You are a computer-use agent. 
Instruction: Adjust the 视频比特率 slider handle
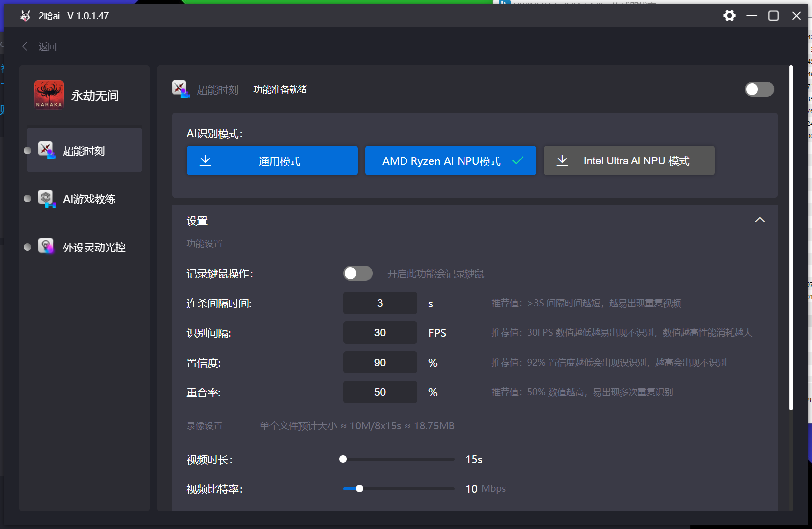coord(360,489)
